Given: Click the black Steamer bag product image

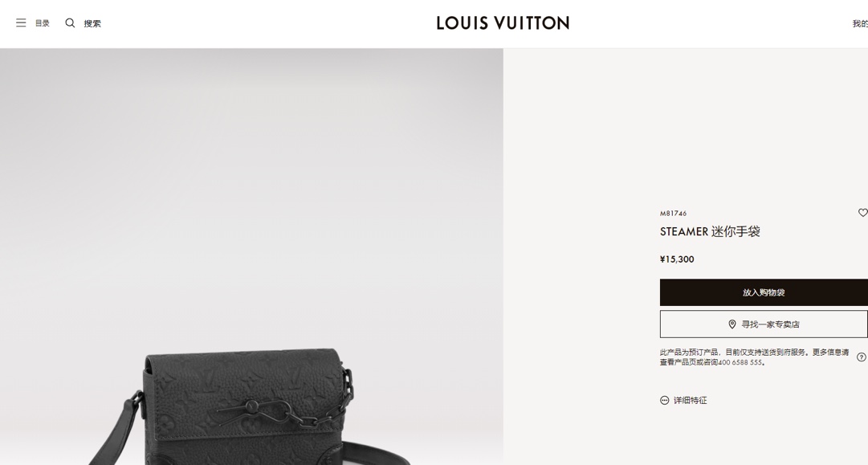Looking at the screenshot, I should (249, 407).
